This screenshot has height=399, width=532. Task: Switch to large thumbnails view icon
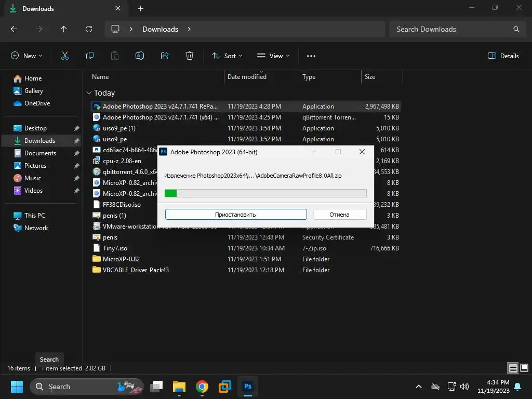[x=524, y=368]
